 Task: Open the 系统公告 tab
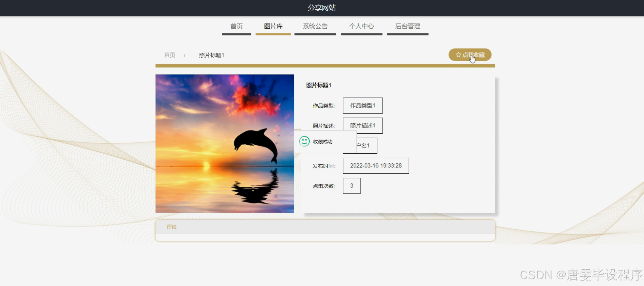[315, 26]
